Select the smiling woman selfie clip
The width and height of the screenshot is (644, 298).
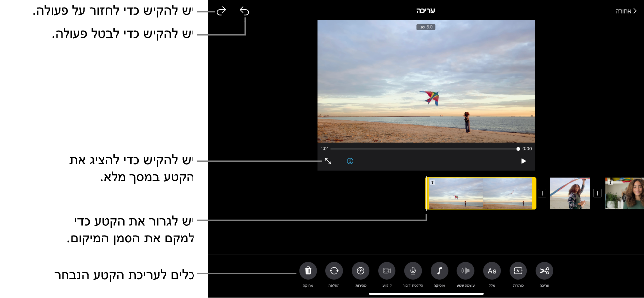tap(625, 193)
